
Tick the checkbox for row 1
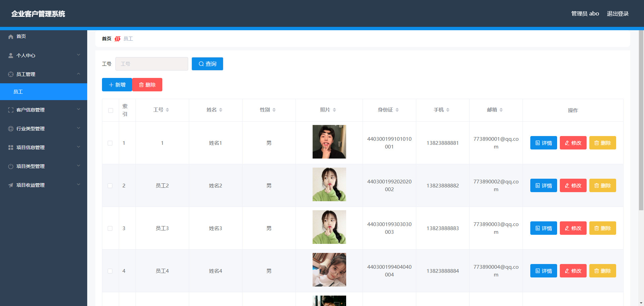110,143
